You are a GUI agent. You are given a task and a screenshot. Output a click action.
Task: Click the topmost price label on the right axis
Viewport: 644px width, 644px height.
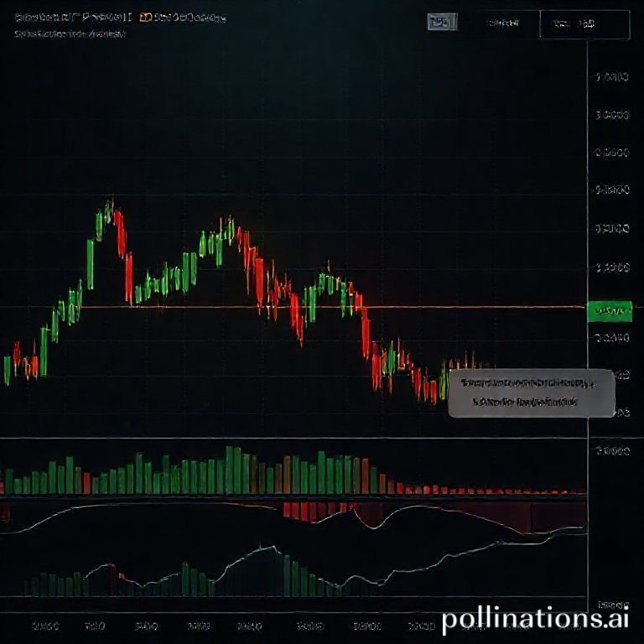[611, 78]
